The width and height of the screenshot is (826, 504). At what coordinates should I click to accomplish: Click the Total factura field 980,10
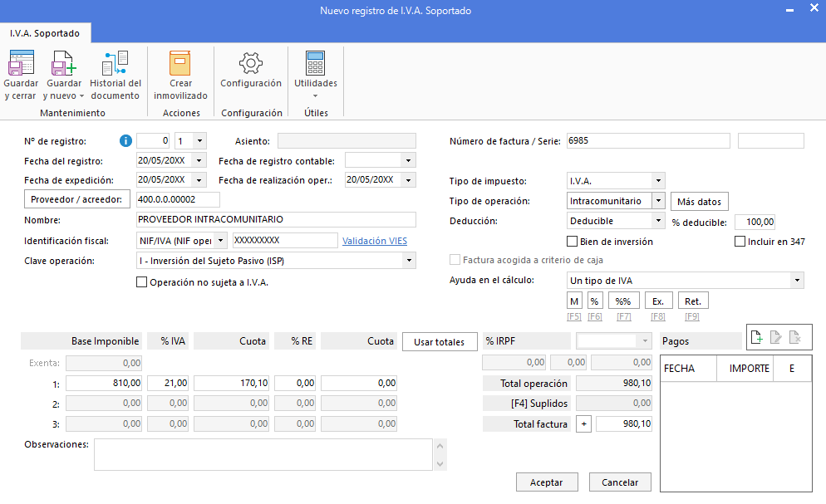point(624,424)
